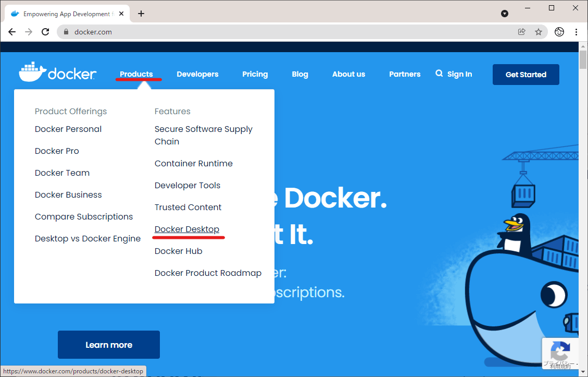588x377 pixels.
Task: Click the Product Offerings heading
Action: click(71, 111)
